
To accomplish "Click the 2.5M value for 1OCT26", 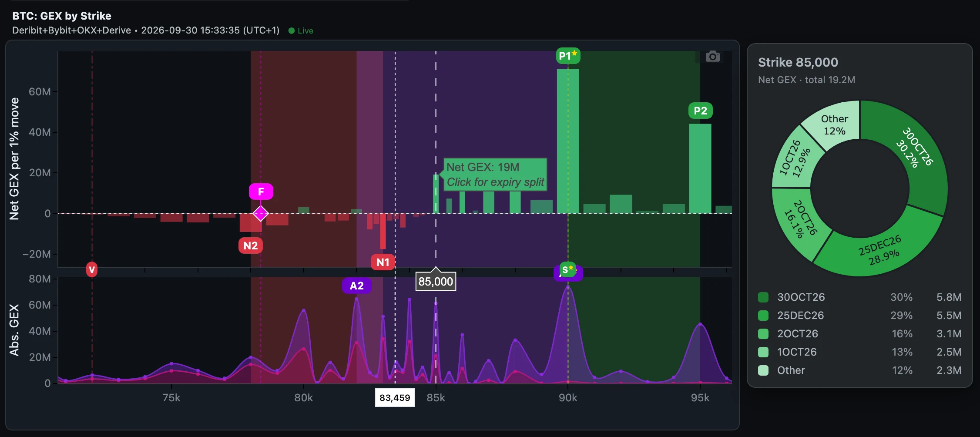I will [949, 352].
